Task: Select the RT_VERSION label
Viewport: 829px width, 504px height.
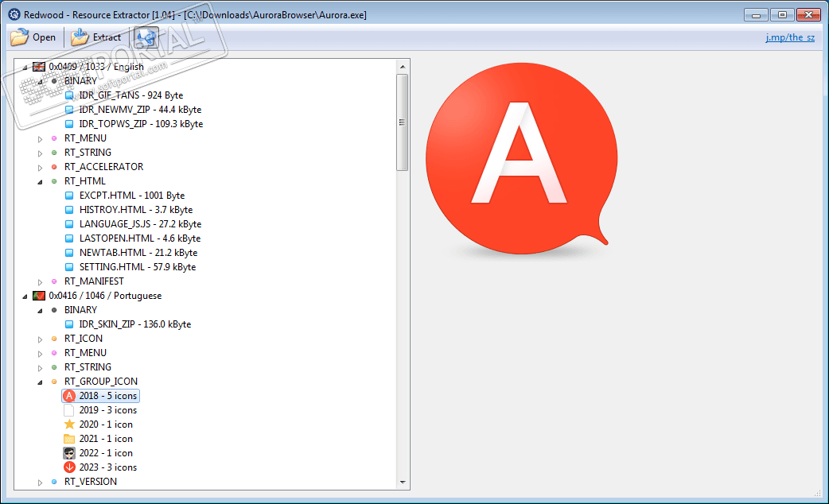Action: [91, 481]
